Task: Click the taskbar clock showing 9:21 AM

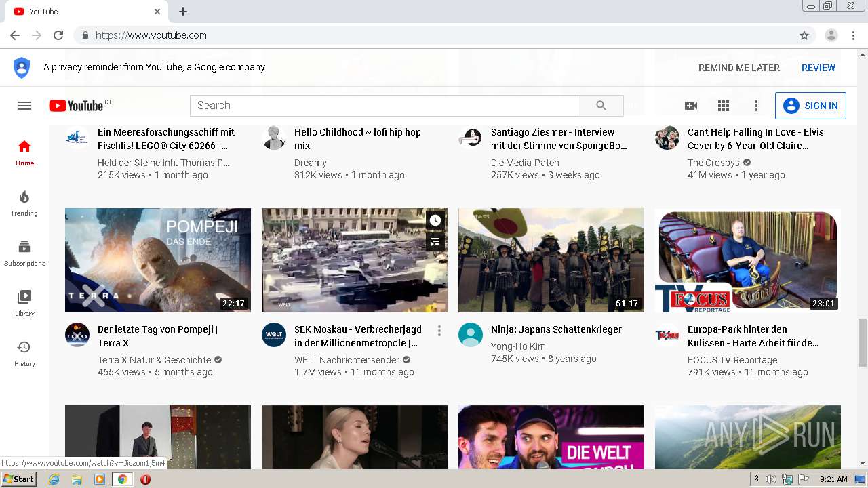Action: point(833,479)
